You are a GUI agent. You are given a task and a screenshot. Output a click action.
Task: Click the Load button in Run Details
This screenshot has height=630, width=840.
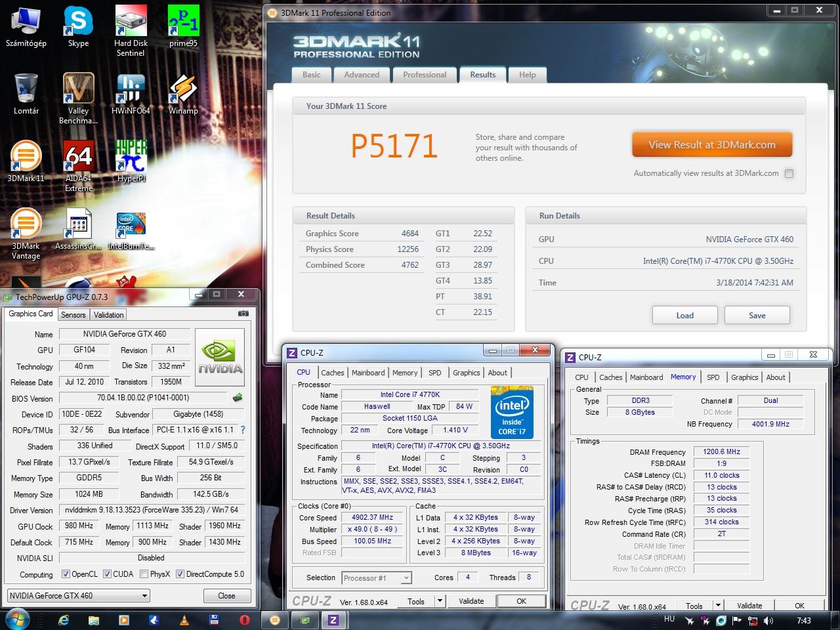click(x=685, y=315)
